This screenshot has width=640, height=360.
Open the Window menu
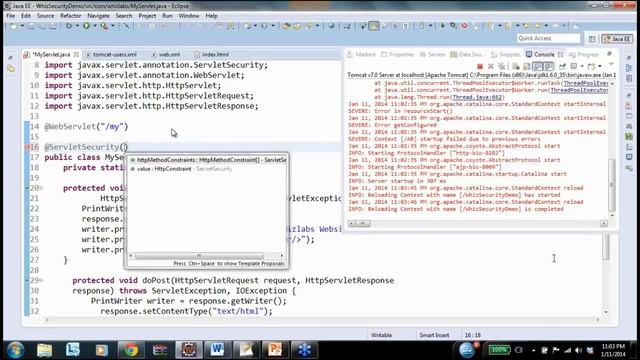[x=189, y=16]
